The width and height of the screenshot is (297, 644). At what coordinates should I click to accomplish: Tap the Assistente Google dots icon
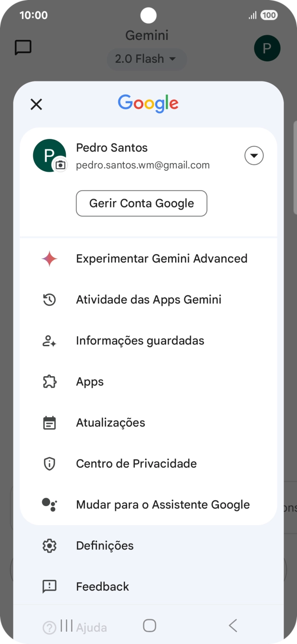[x=49, y=504]
